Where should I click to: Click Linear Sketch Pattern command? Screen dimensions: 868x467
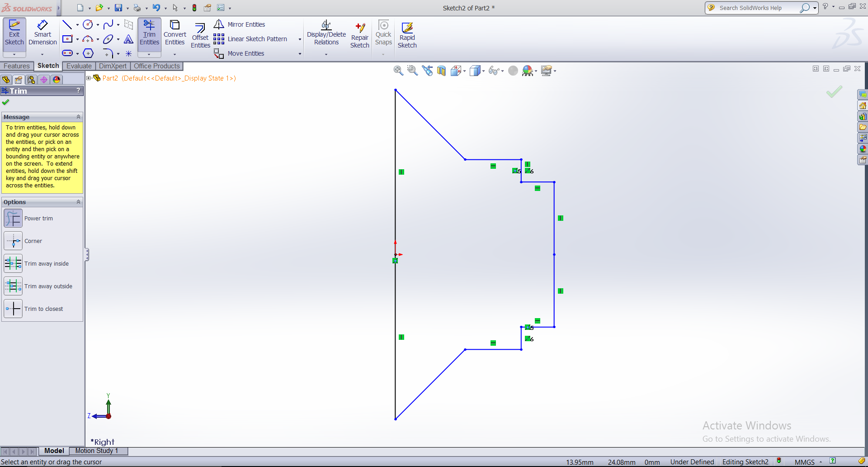(x=250, y=39)
